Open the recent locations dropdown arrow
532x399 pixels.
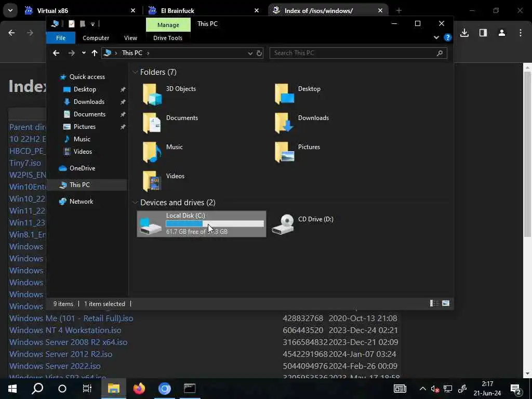pyautogui.click(x=84, y=53)
